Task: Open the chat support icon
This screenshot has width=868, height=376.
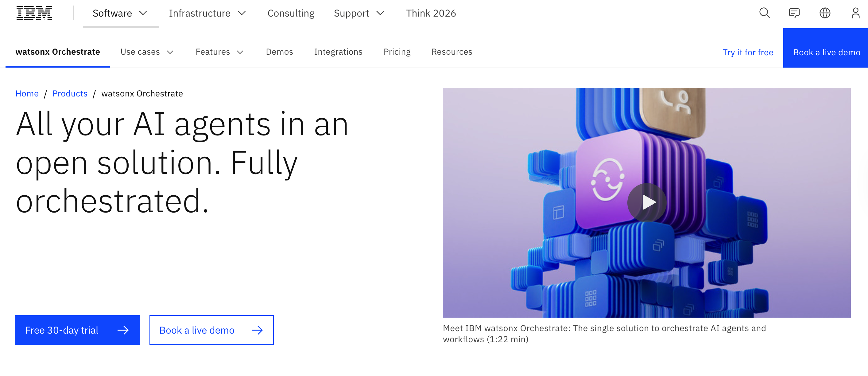Action: (794, 13)
